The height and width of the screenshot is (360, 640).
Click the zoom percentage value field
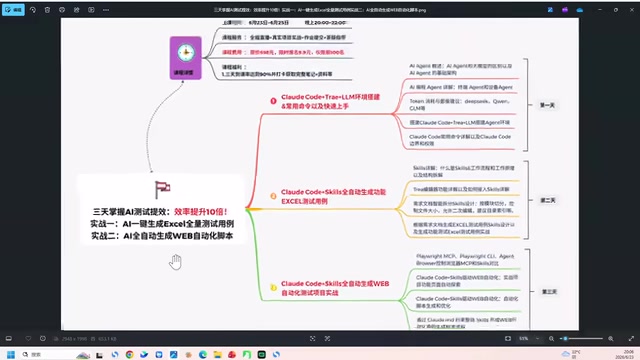pyautogui.click(x=524, y=338)
